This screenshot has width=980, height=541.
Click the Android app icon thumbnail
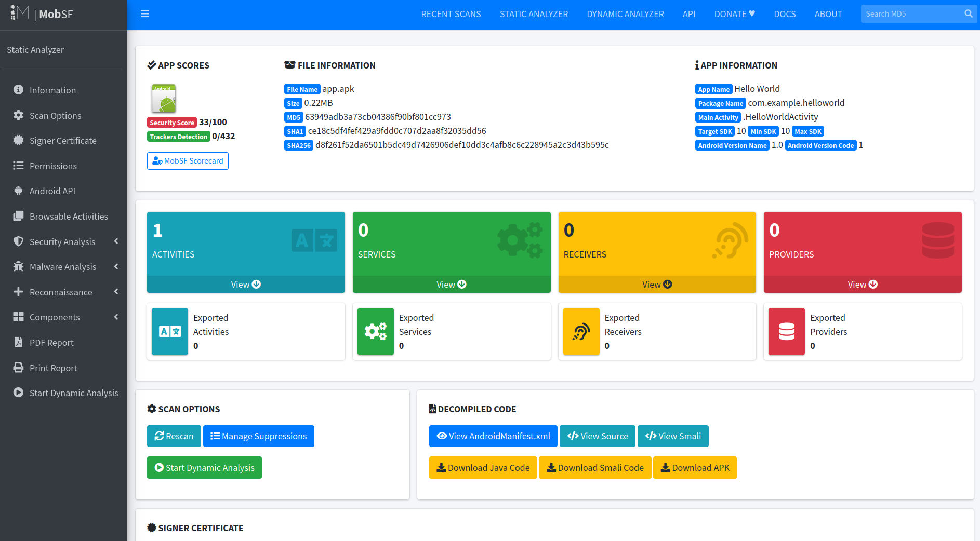tap(164, 99)
